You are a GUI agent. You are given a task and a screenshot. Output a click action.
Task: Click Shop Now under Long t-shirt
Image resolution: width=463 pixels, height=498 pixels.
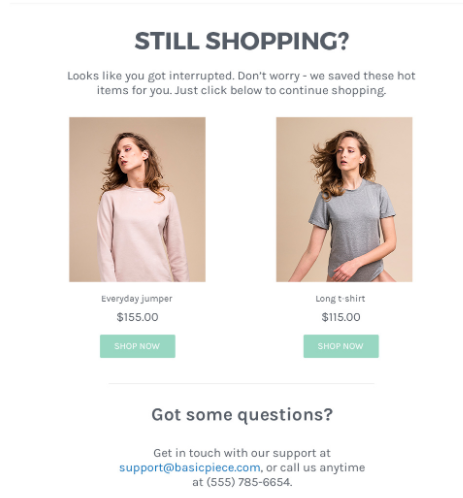pos(341,346)
